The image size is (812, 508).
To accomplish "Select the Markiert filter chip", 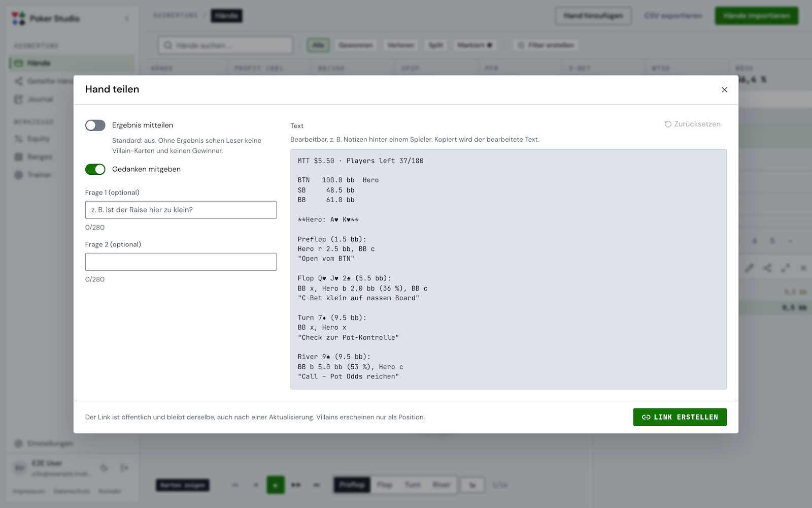I will 475,45.
